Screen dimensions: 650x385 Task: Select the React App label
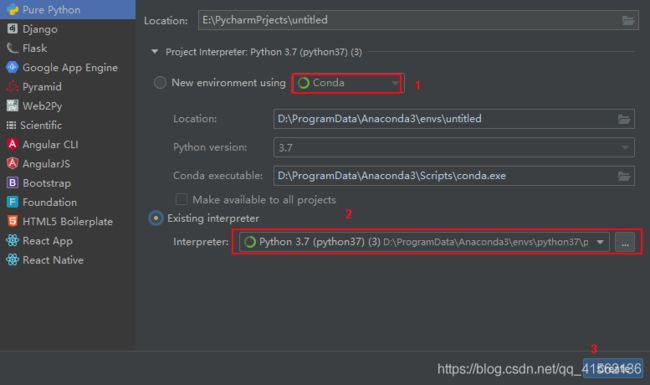click(47, 241)
